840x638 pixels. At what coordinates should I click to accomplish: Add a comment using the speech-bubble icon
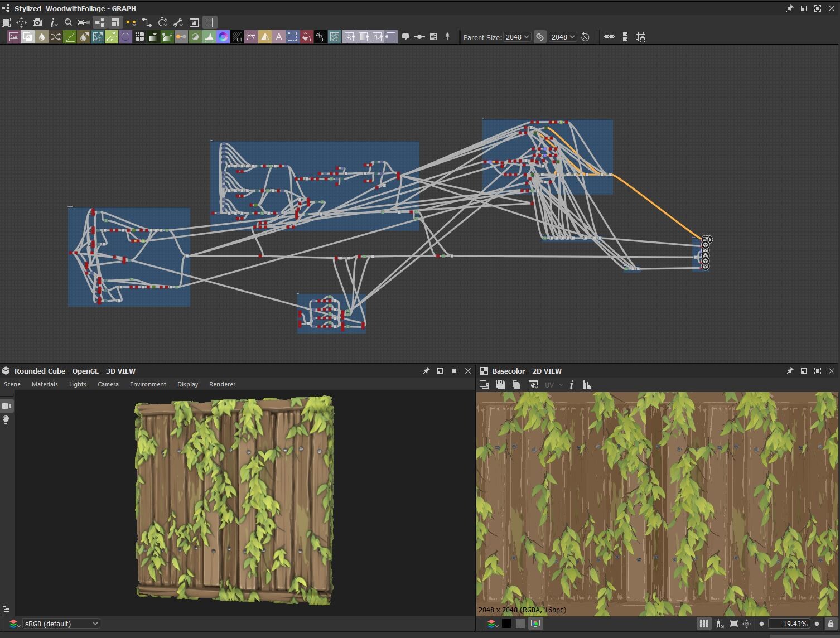pos(405,37)
